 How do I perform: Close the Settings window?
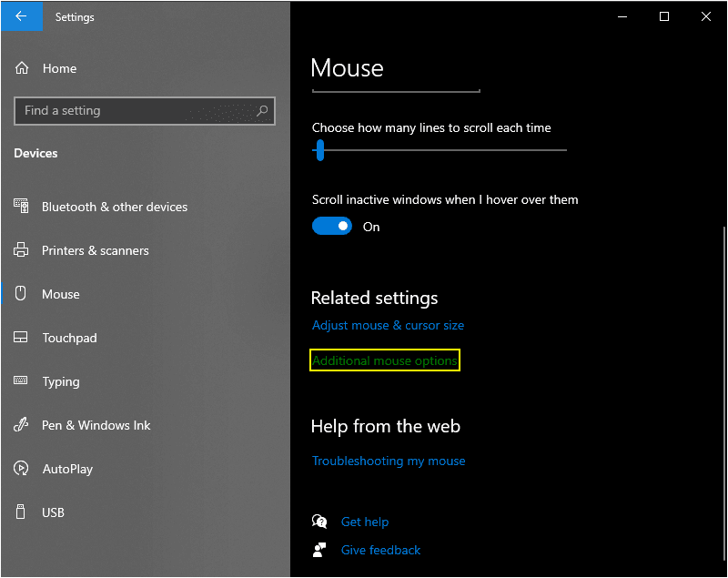click(x=706, y=16)
